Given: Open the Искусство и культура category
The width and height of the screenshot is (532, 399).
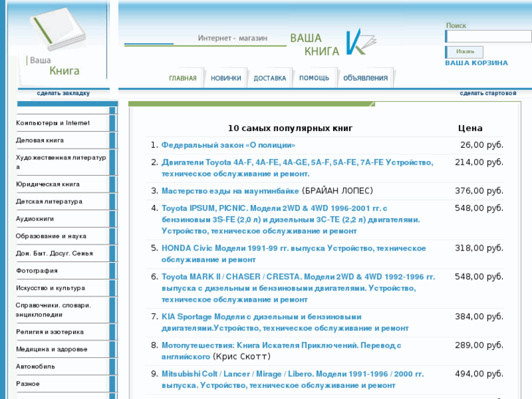Looking at the screenshot, I should pyautogui.click(x=50, y=288).
